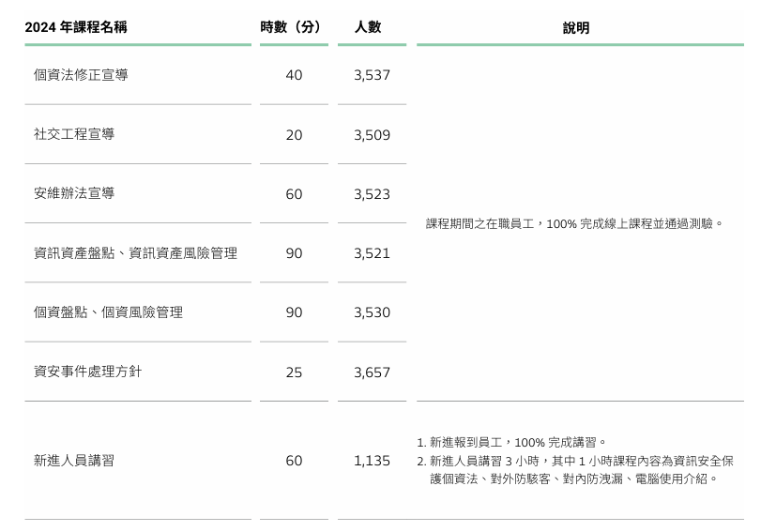Click the 新進報到員工 100% 完成講習 note
The height and width of the screenshot is (532, 776).
click(518, 443)
